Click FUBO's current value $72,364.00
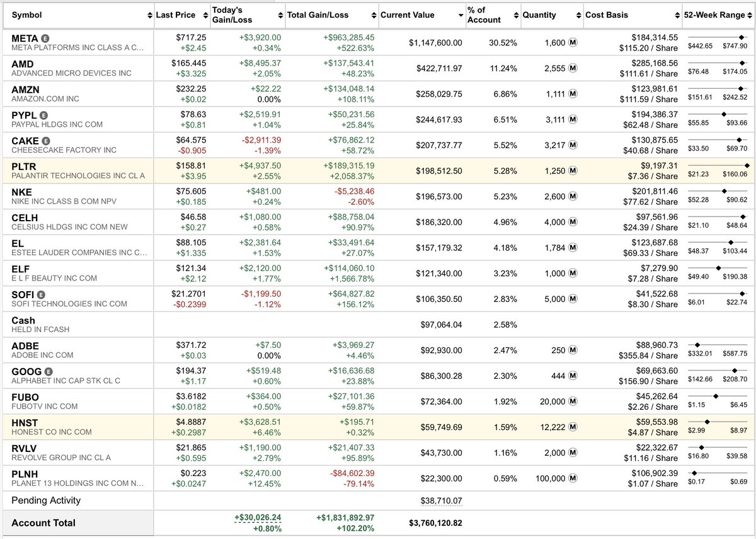Screen dimensions: 756x539 click(441, 402)
